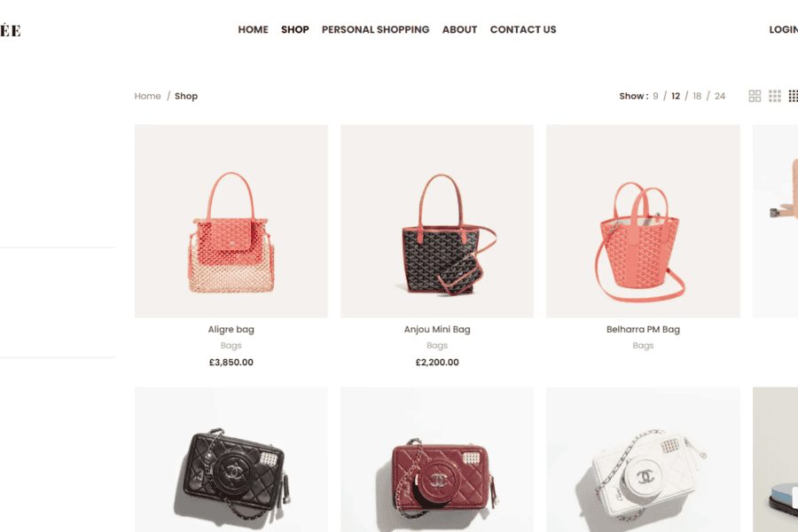Switch to three-column grid view icon
798x532 pixels.
coord(775,96)
